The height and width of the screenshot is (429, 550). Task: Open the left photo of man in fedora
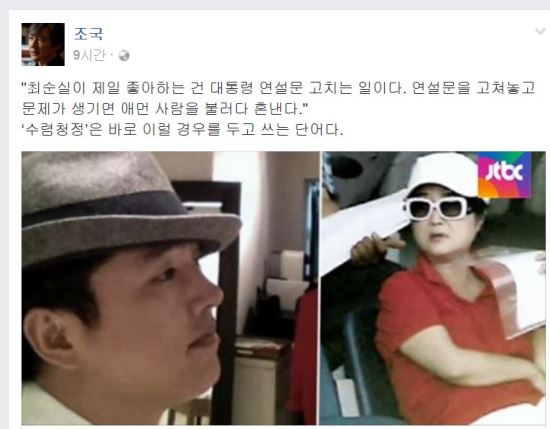[x=170, y=288]
